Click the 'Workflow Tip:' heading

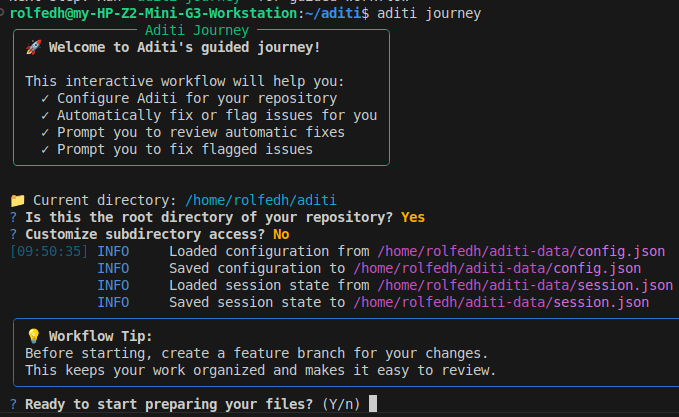click(100, 336)
